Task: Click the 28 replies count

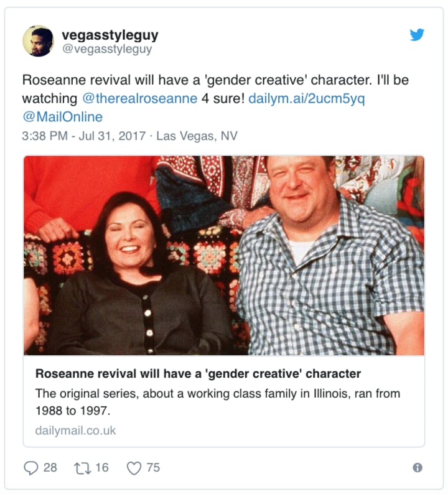Action: tap(50, 467)
